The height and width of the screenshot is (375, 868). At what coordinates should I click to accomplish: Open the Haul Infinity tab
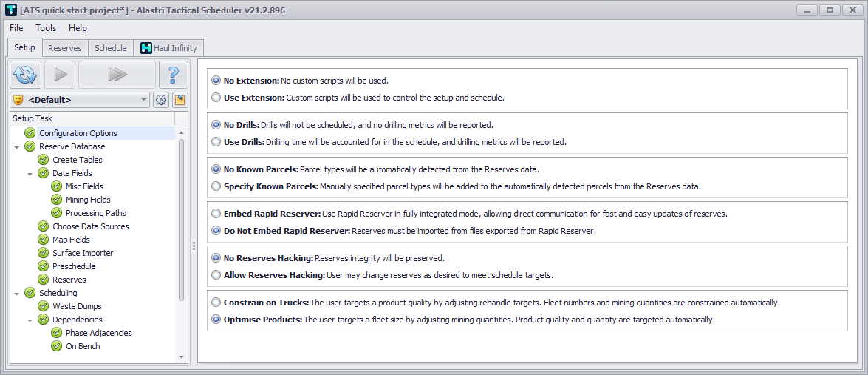click(168, 48)
